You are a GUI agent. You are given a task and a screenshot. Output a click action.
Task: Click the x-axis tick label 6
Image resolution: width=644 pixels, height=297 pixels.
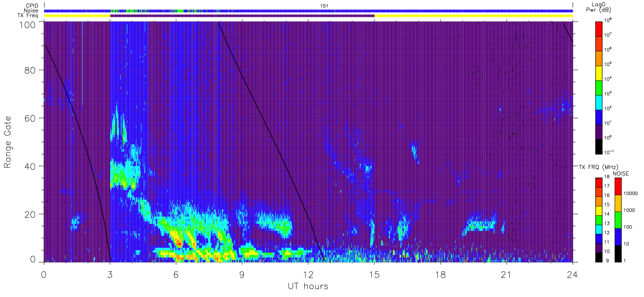point(176,274)
